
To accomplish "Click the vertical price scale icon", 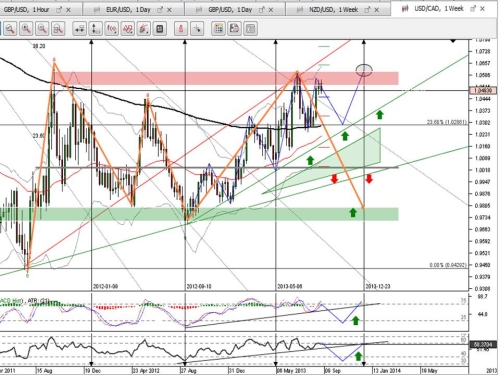I will coord(96,29).
